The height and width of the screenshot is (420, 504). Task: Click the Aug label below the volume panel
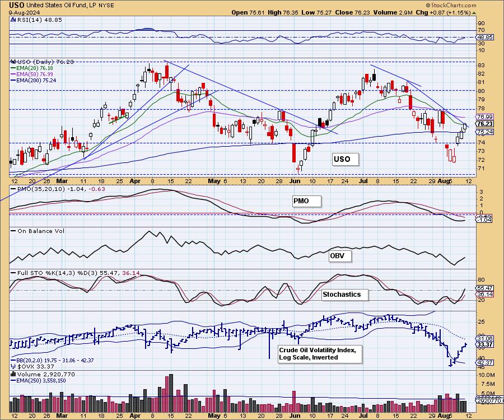click(x=444, y=416)
